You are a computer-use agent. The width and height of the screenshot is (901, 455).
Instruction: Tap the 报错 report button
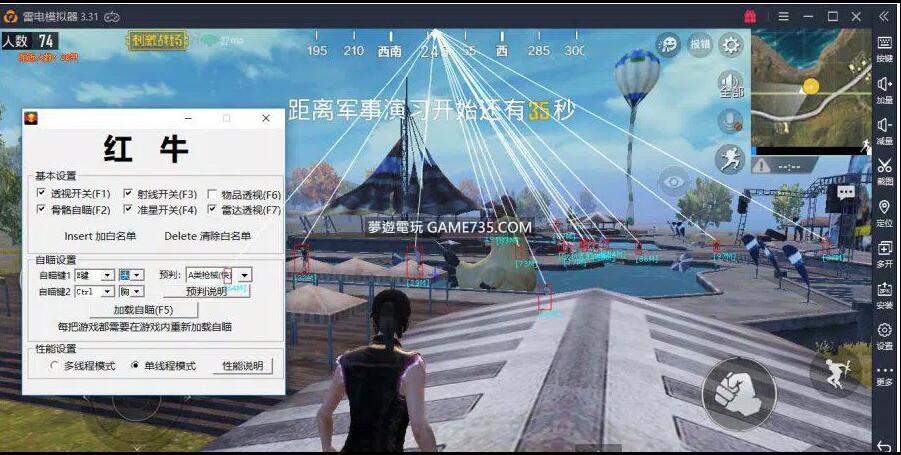700,45
